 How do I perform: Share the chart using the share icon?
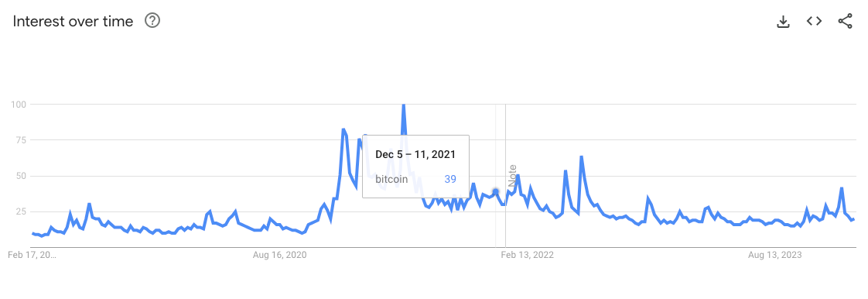click(x=845, y=21)
